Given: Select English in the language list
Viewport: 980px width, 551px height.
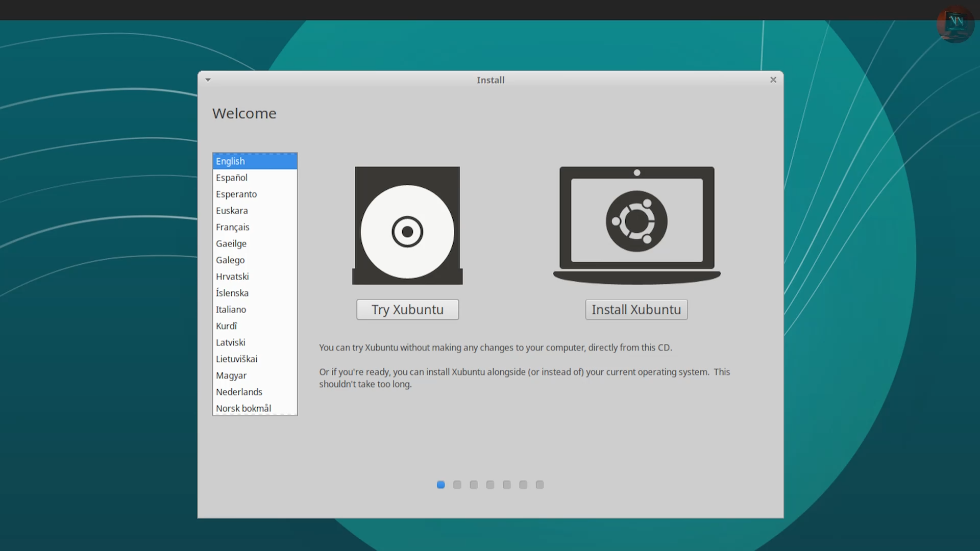Looking at the screenshot, I should coord(231,161).
